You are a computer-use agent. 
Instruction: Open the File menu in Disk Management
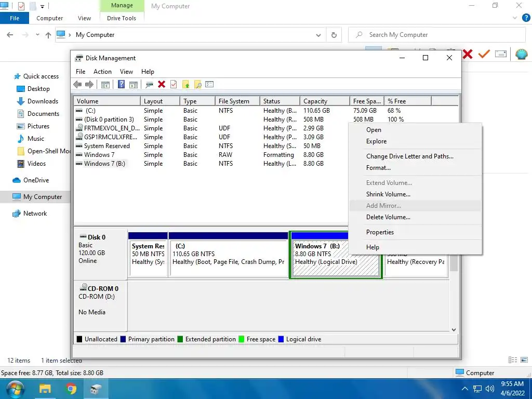click(x=81, y=72)
